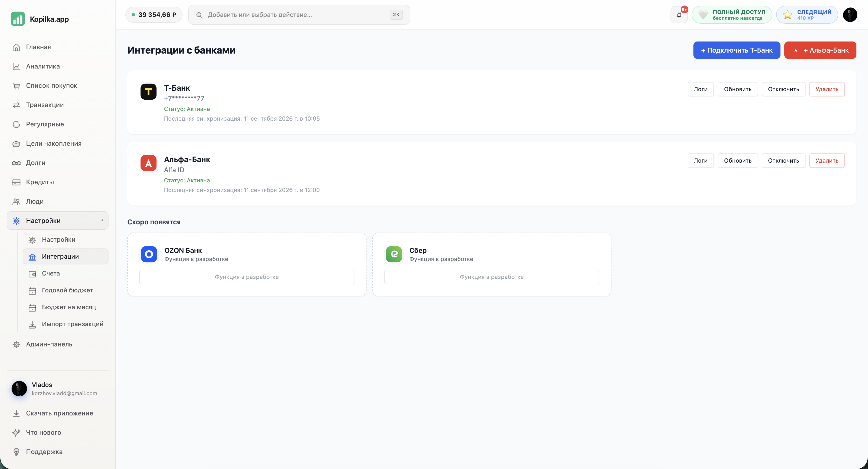Select Интеграции submenu item
The width and height of the screenshot is (868, 469).
(65, 257)
